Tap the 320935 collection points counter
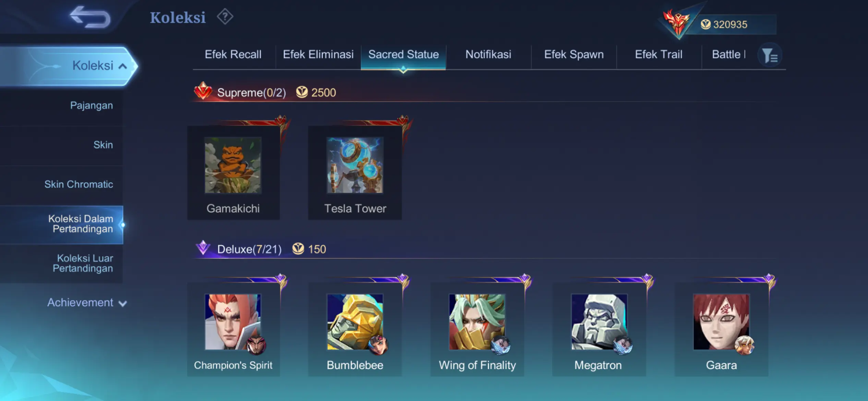 (730, 24)
